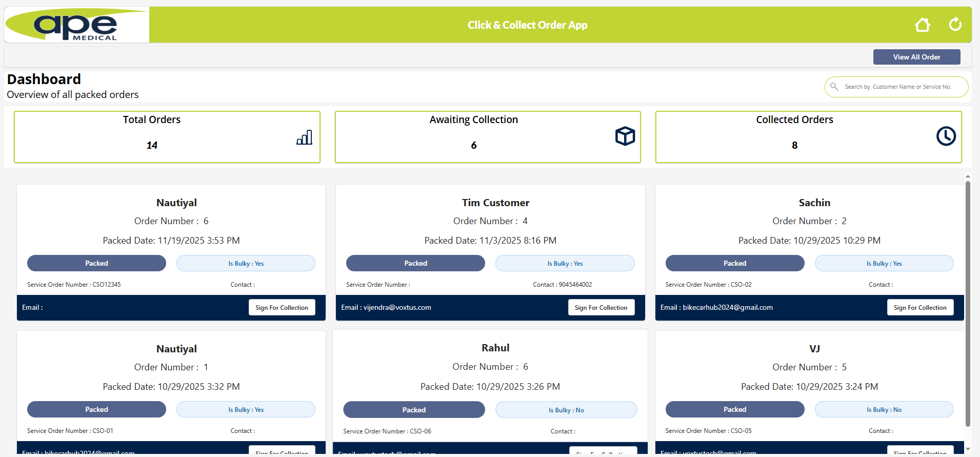Click the order list vertical scrollbar
This screenshot has width=980, height=457.
click(968, 304)
